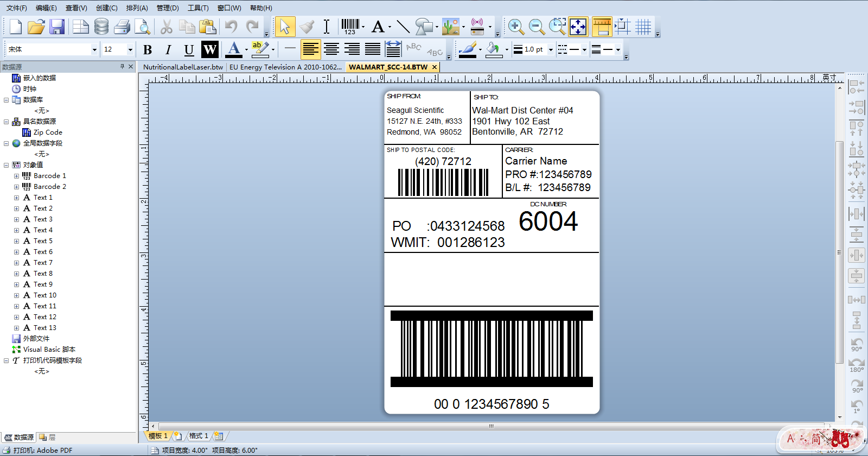Switch to the 层 panel tab
868x456 pixels.
48,437
